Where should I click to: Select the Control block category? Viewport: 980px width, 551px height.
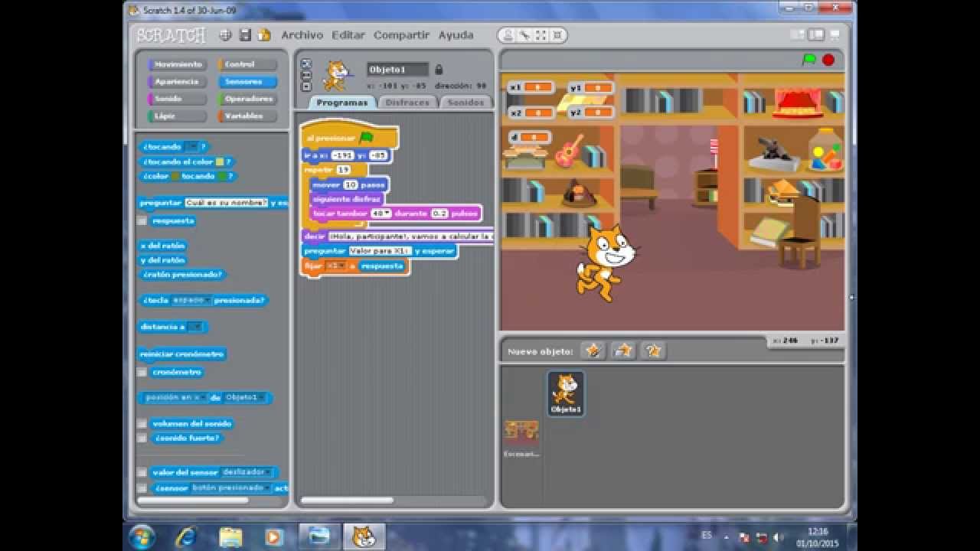(x=247, y=64)
